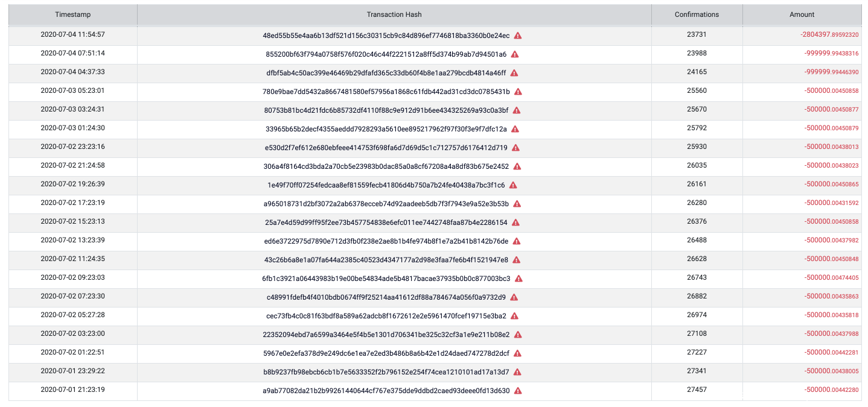
Task: Open transaction 33965b65b2decf4355aeddd7...
Action: [386, 129]
